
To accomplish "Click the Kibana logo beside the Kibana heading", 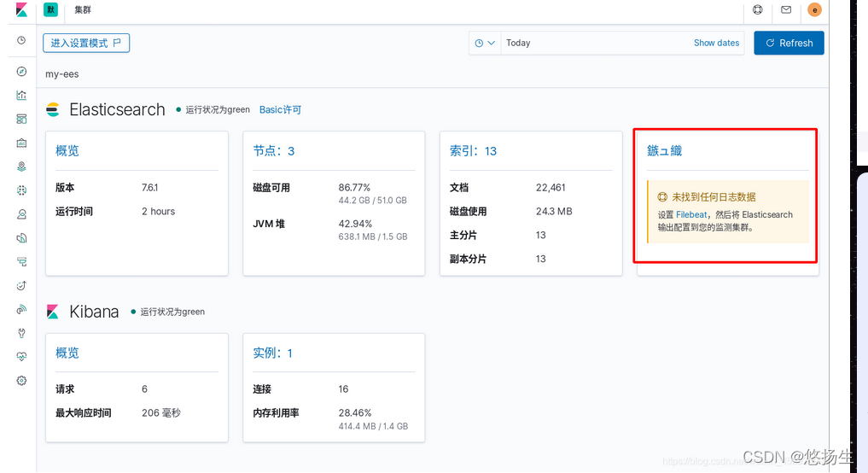I will click(53, 312).
